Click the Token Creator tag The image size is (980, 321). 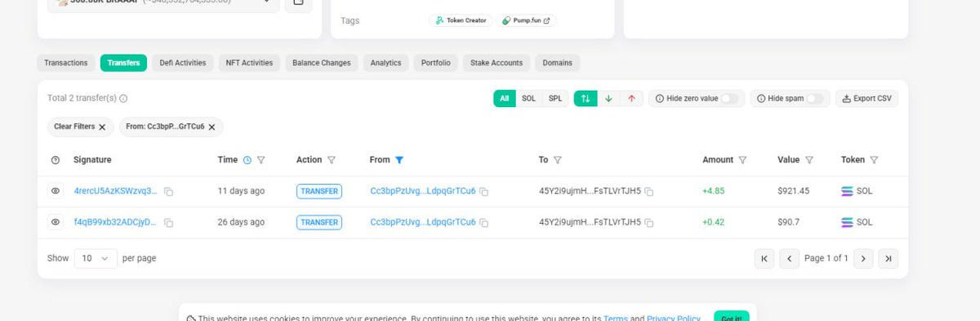coord(461,20)
